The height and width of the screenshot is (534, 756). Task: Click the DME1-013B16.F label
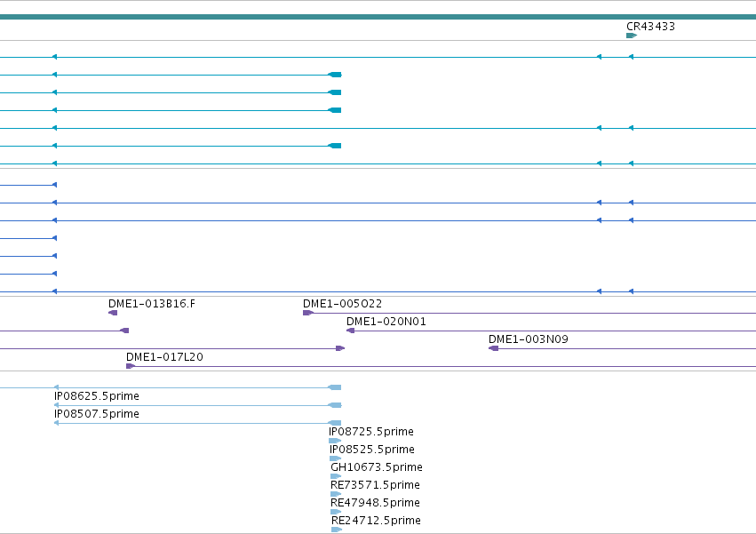click(x=152, y=304)
